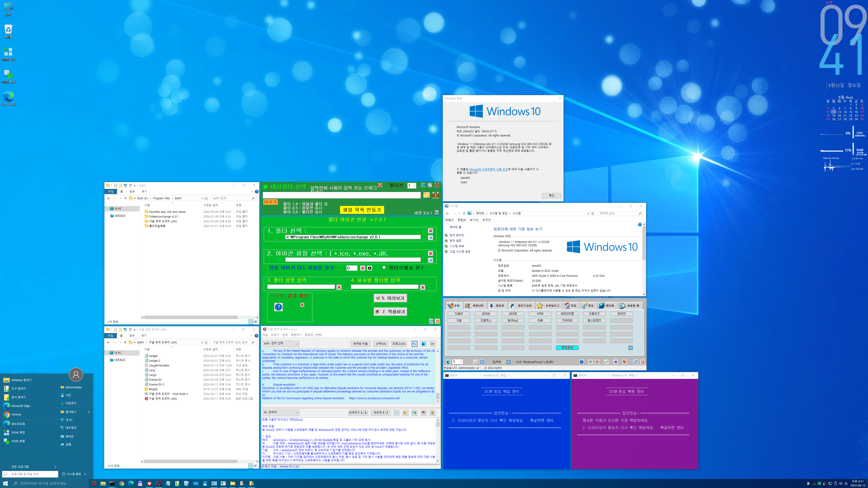Click the blue split-window icon in translator
The width and height of the screenshot is (868, 488).
[424, 343]
